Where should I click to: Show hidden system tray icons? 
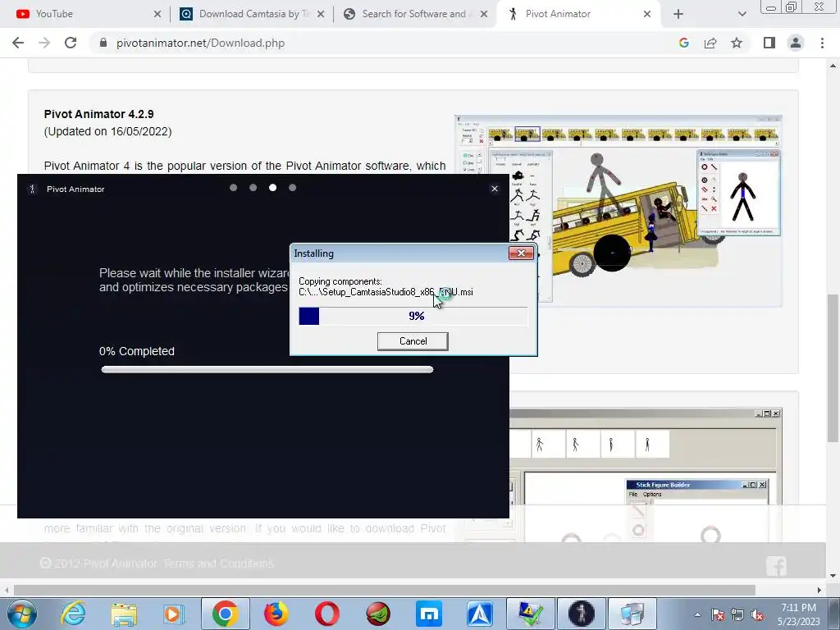[x=697, y=614]
